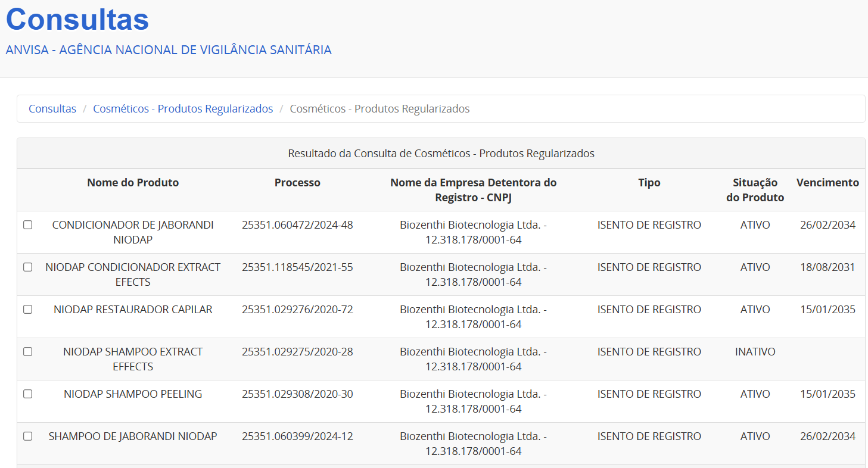The height and width of the screenshot is (468, 868).
Task: Click the Tipo column header
Action: (x=649, y=183)
